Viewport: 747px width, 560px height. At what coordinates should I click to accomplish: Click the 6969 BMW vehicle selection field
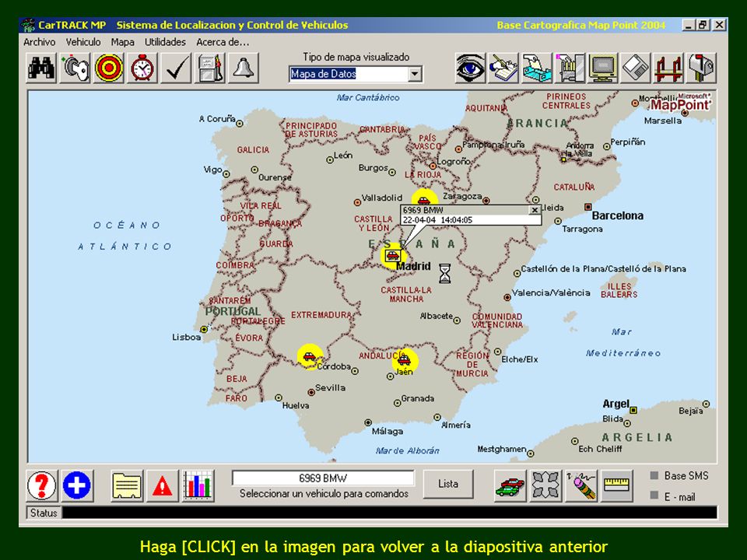[x=323, y=478]
